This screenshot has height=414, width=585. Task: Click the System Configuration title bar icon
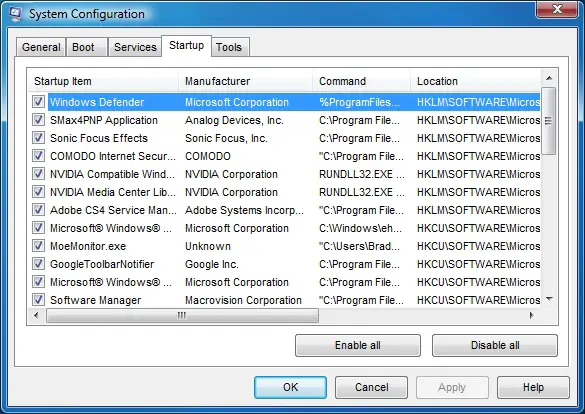pos(16,14)
